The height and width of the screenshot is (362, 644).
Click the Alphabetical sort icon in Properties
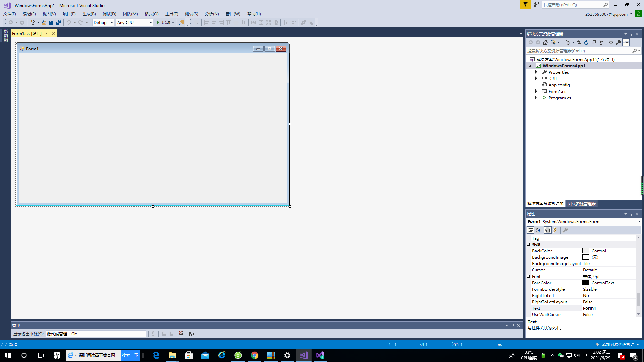538,230
